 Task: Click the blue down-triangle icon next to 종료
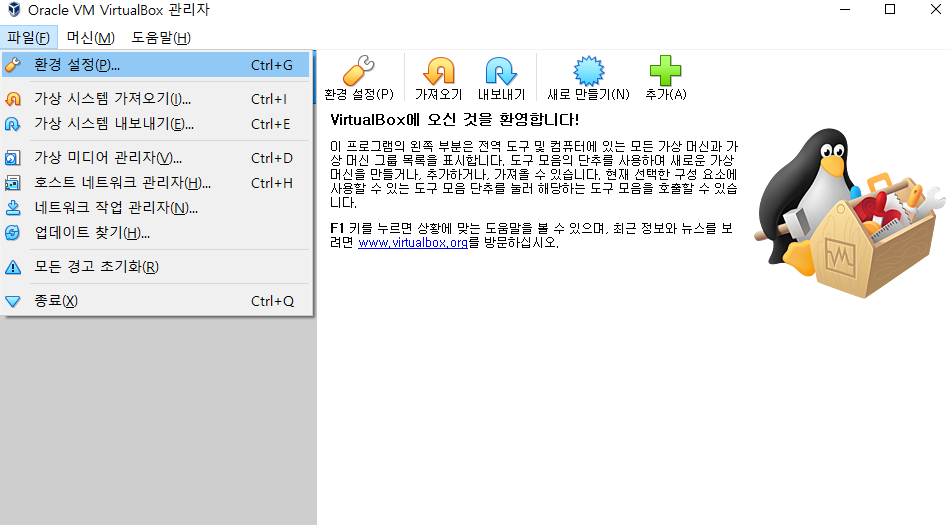(13, 301)
